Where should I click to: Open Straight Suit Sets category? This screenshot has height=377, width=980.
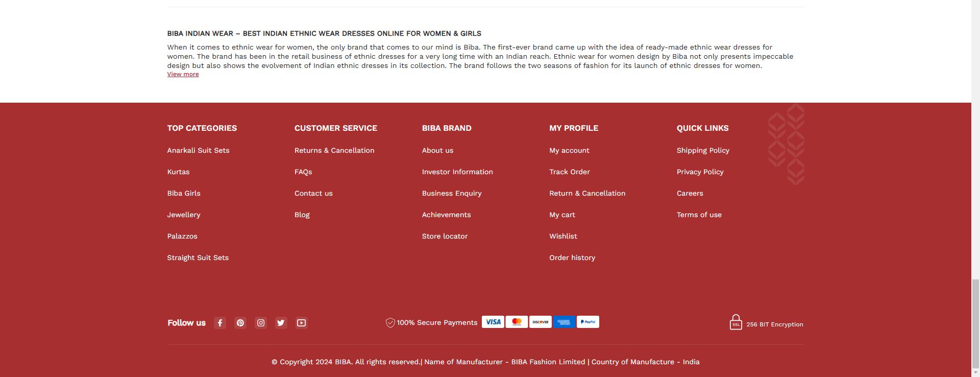pos(198,257)
